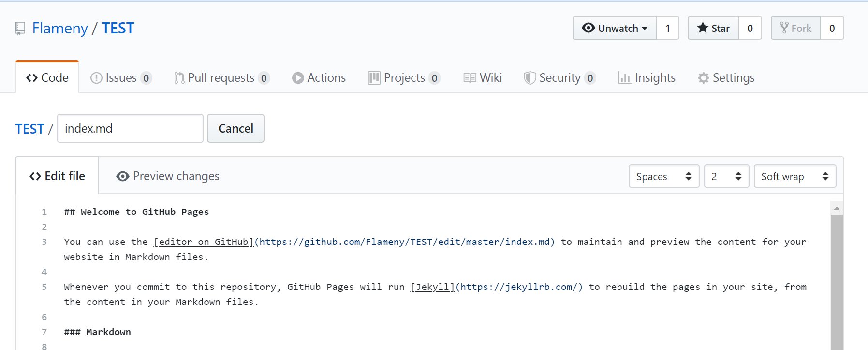This screenshot has width=868, height=350.
Task: Open the Wiki tab
Action: pos(483,77)
